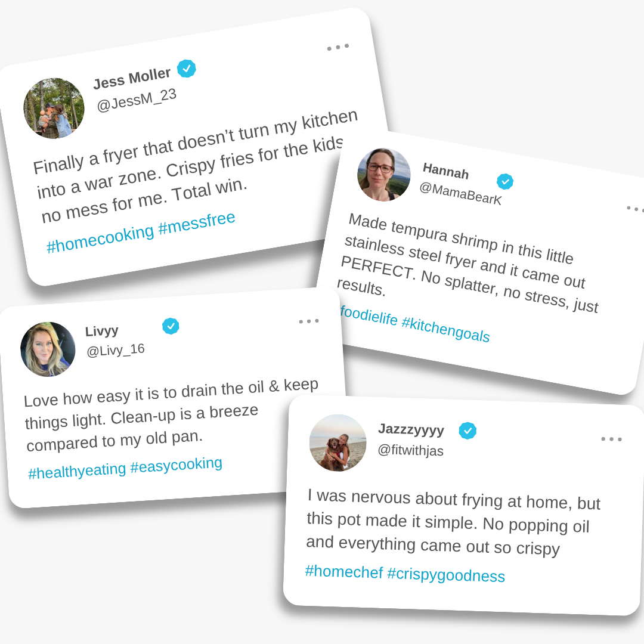Open Livyy's avatar image

[x=48, y=349]
